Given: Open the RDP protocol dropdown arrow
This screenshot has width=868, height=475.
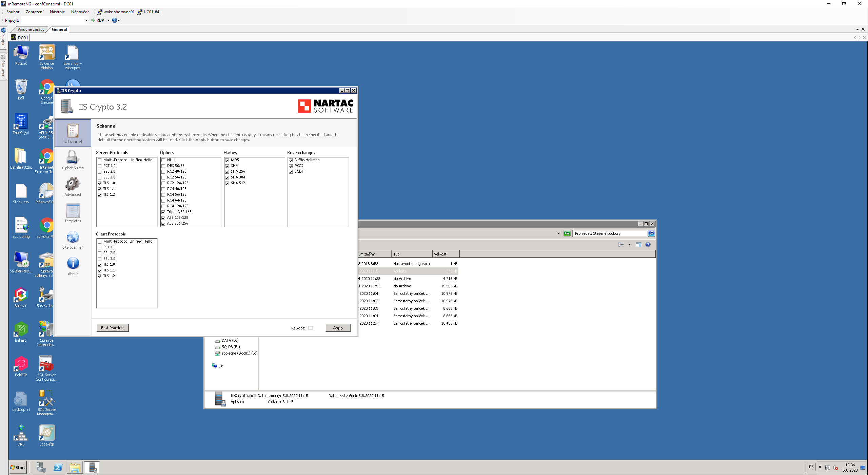Looking at the screenshot, I should click(108, 20).
